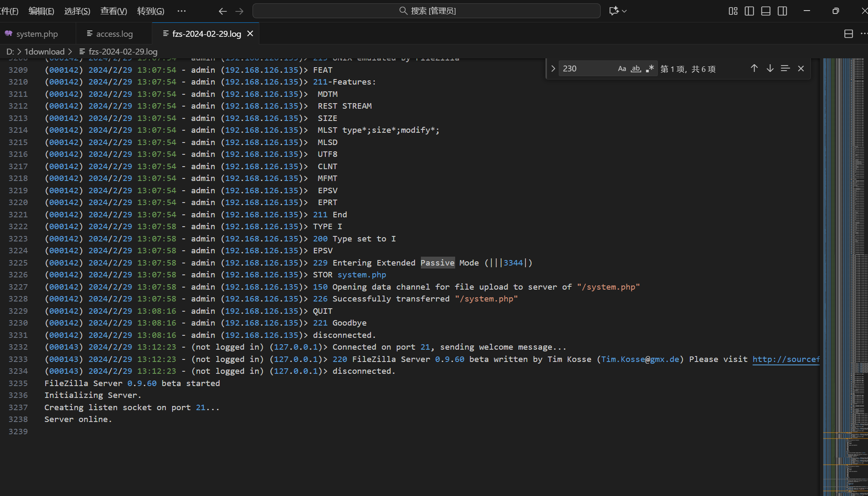Image resolution: width=868 pixels, height=496 pixels.
Task: Go forward with the right arrow
Action: point(239,11)
